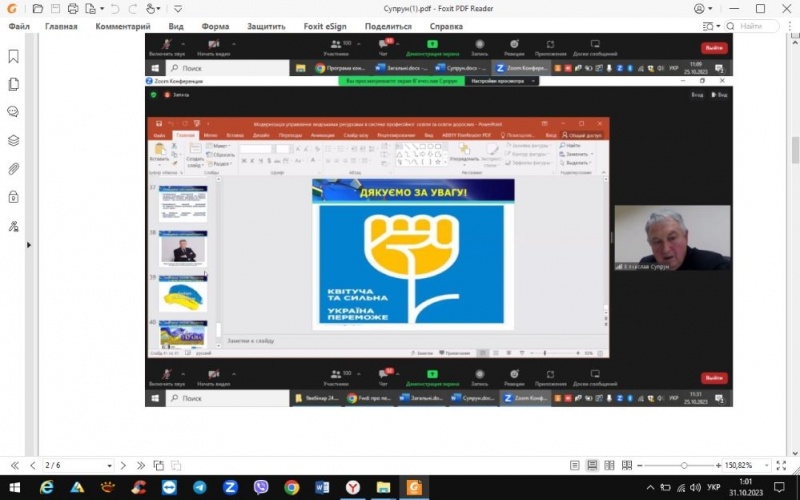Open the Attachments paperclip panel
Screen dimensions: 800x500
click(x=14, y=169)
